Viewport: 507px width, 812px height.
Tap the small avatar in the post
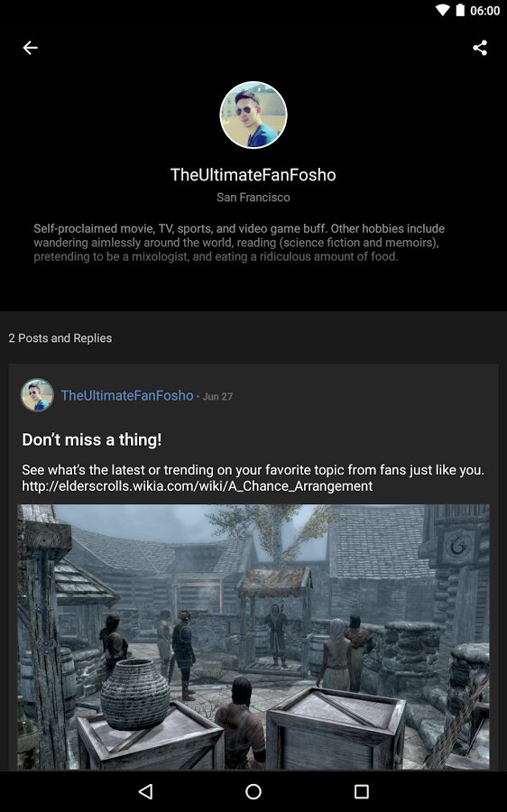(37, 395)
